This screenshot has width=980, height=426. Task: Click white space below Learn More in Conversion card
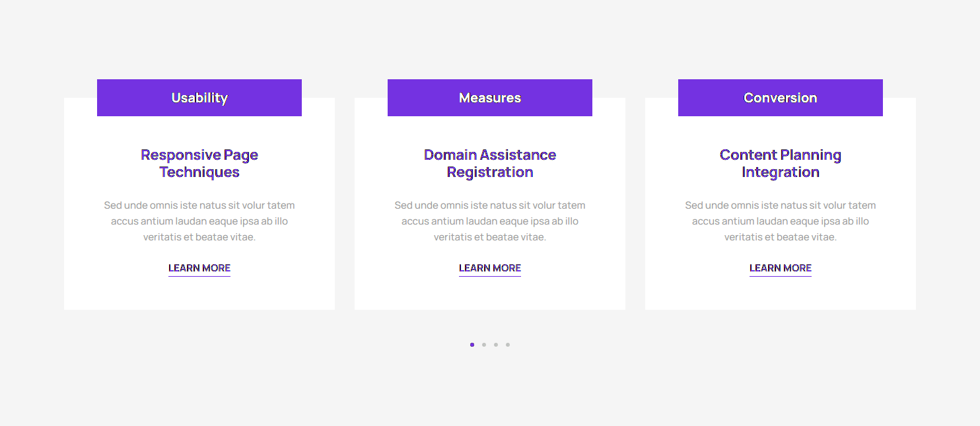tap(781, 294)
